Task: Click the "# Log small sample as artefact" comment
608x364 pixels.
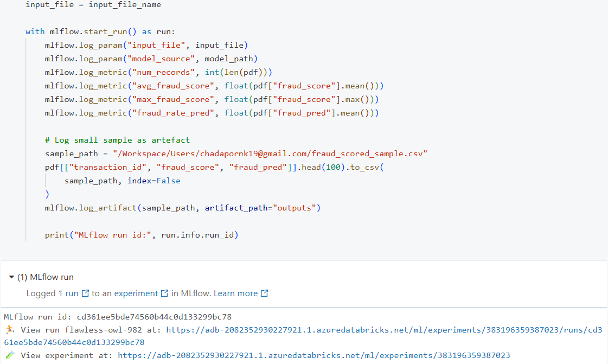Action: click(117, 140)
